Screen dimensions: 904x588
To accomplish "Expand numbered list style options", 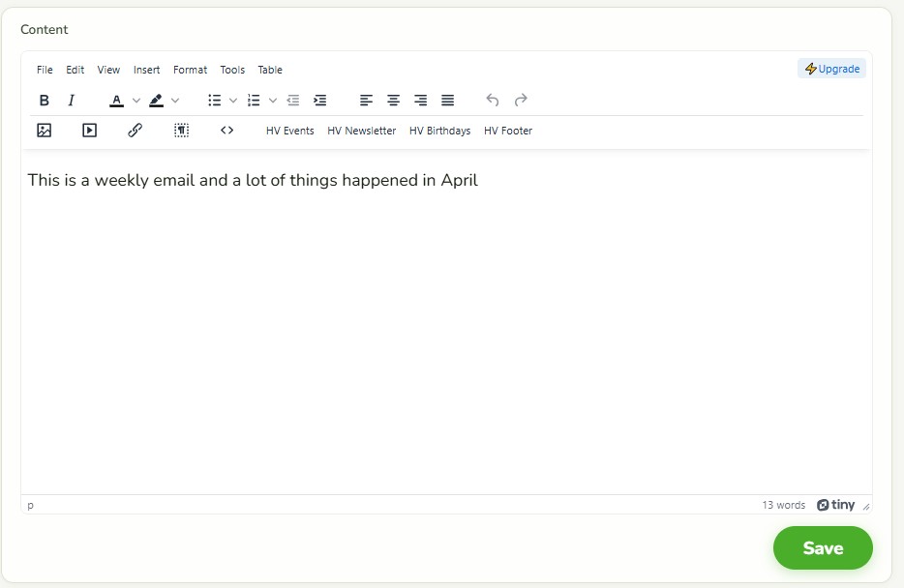I will tap(273, 101).
